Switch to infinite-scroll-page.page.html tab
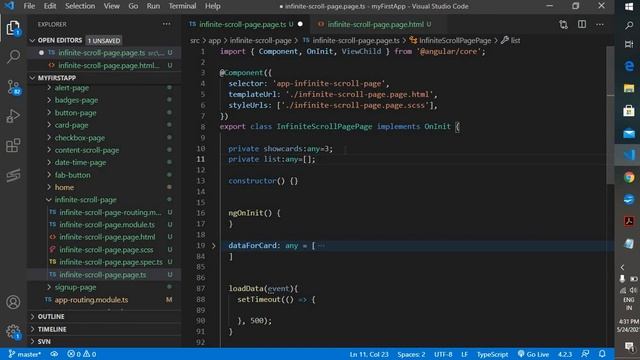This screenshot has height=360, width=640. pyautogui.click(x=376, y=24)
